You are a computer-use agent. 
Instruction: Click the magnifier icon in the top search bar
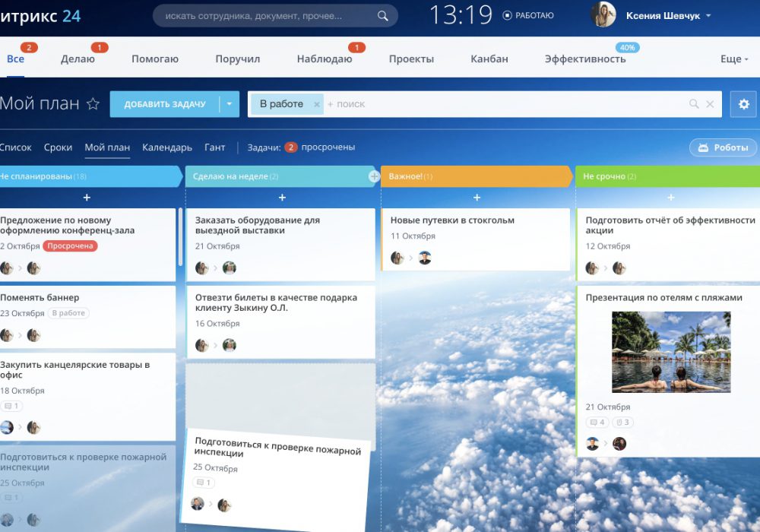click(382, 16)
